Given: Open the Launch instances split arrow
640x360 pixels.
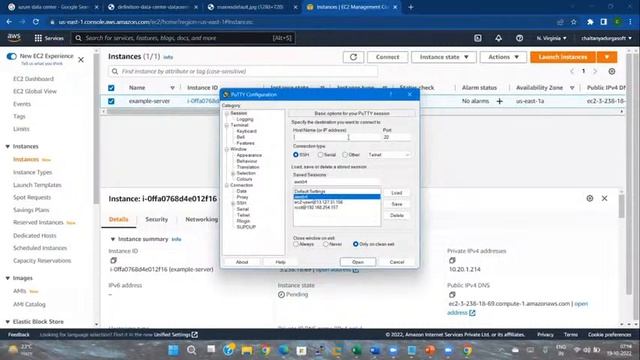Looking at the screenshot, I should (x=607, y=57).
